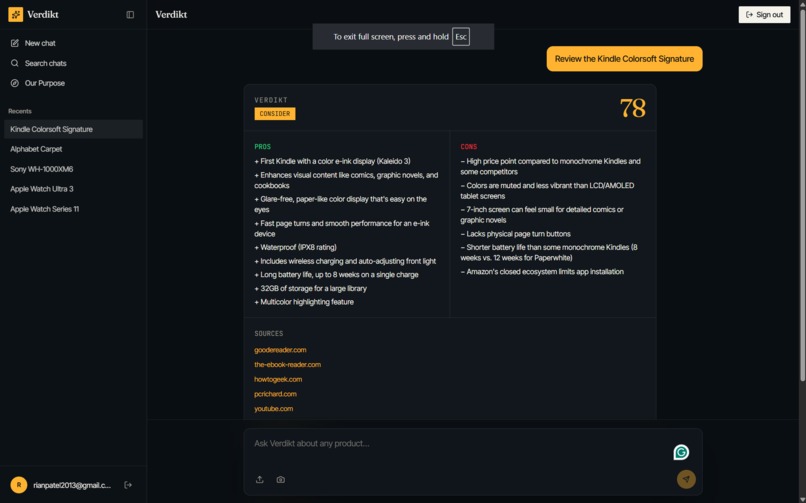
Task: Click the Lacks physical page turn buttons line
Action: click(515, 234)
